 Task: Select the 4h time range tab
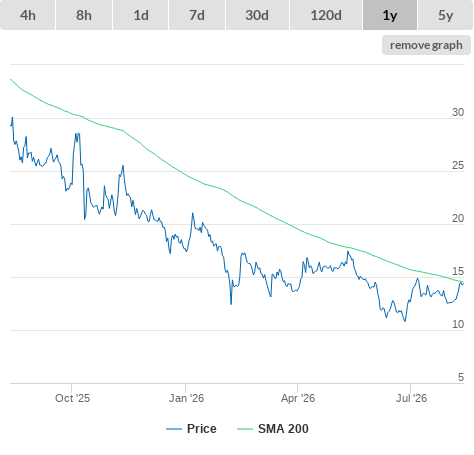(x=28, y=15)
